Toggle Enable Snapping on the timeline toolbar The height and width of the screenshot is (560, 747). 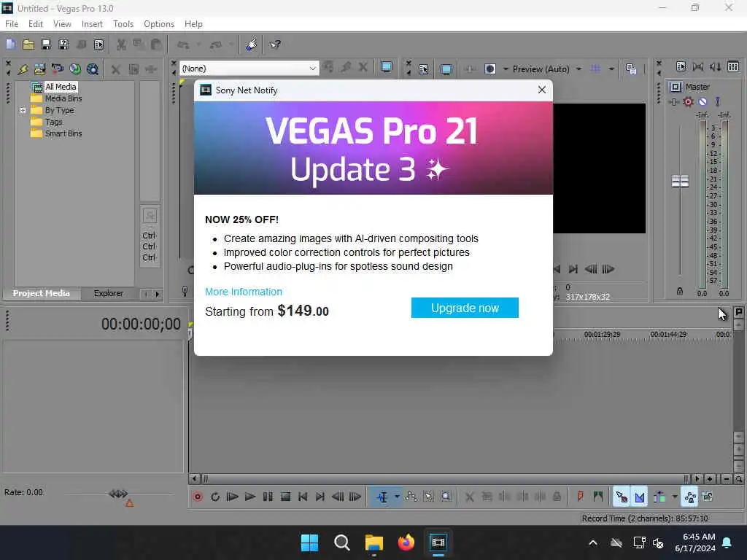[x=622, y=497]
